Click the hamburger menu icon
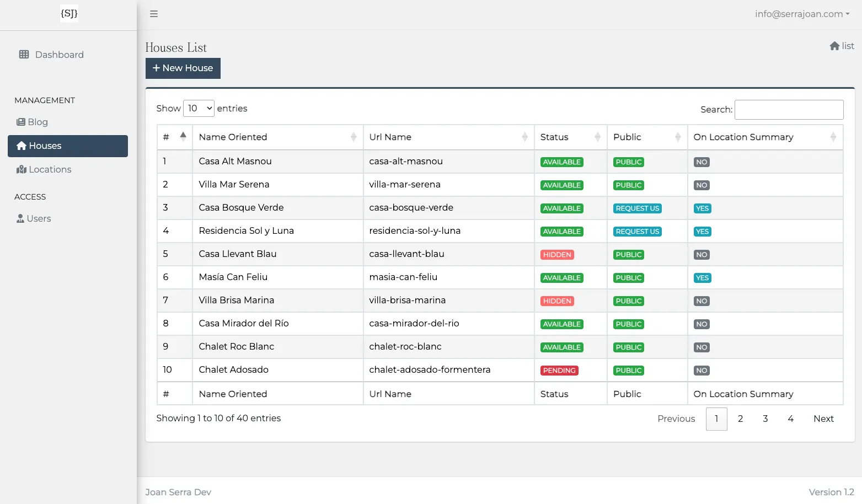The image size is (862, 504). coord(154,14)
